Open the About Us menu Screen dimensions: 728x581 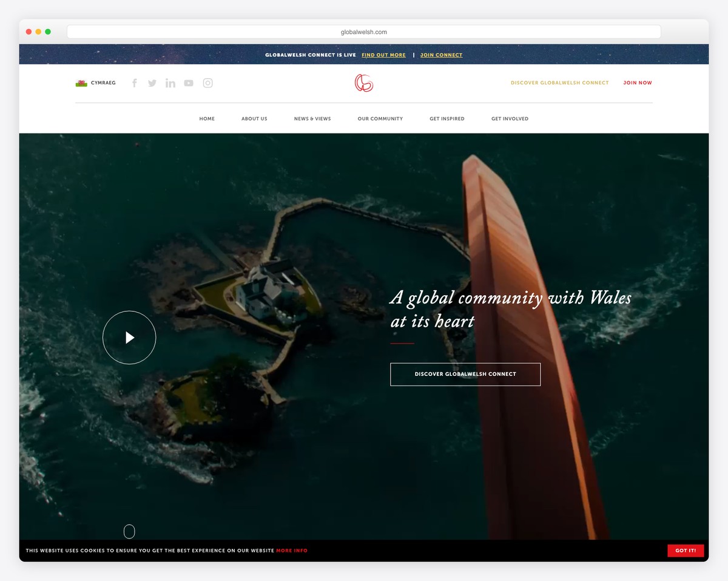tap(254, 119)
